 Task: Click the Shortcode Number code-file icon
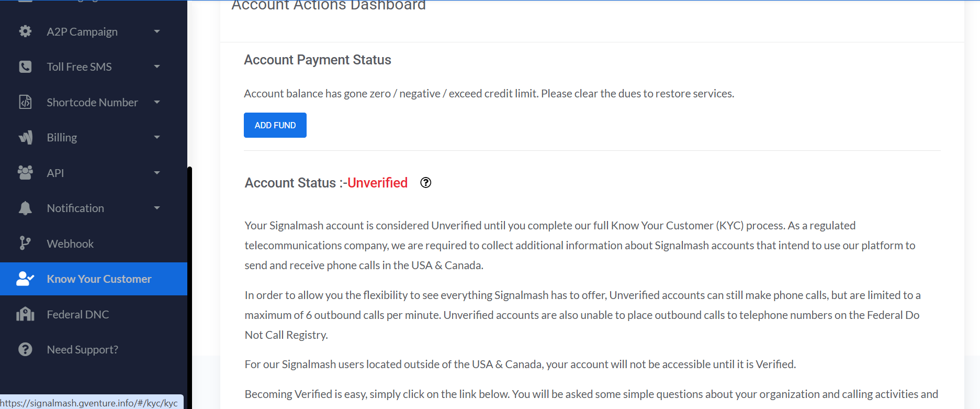[25, 102]
